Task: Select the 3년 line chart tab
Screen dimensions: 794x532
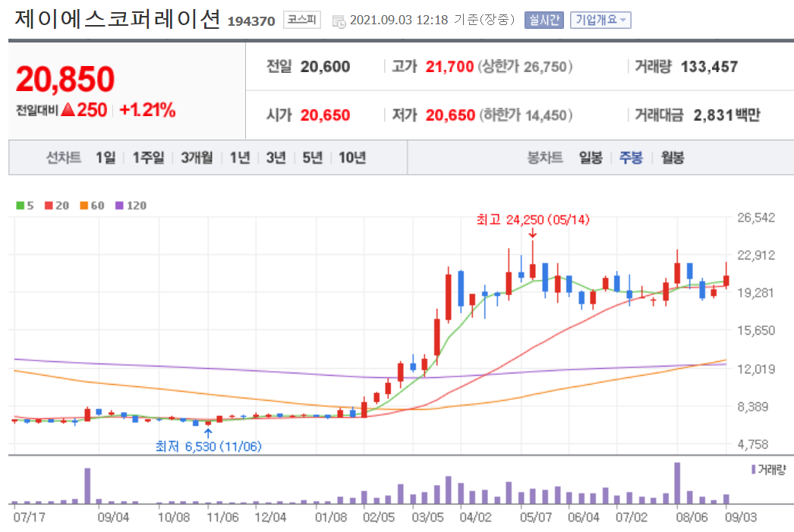Action: tap(276, 158)
